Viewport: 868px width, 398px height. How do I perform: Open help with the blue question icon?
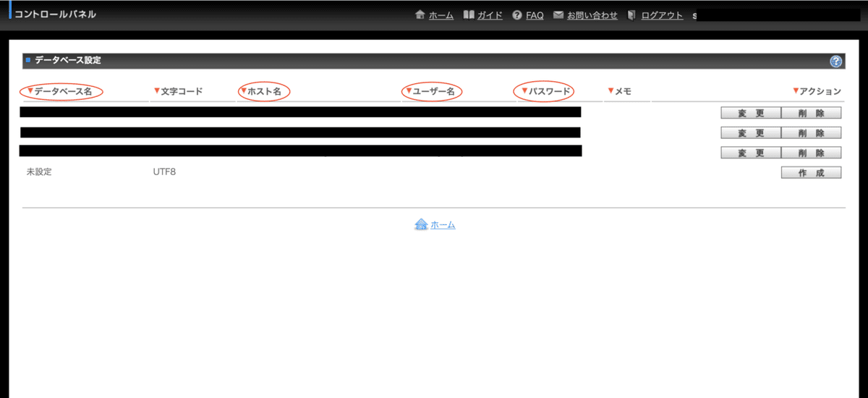(836, 62)
